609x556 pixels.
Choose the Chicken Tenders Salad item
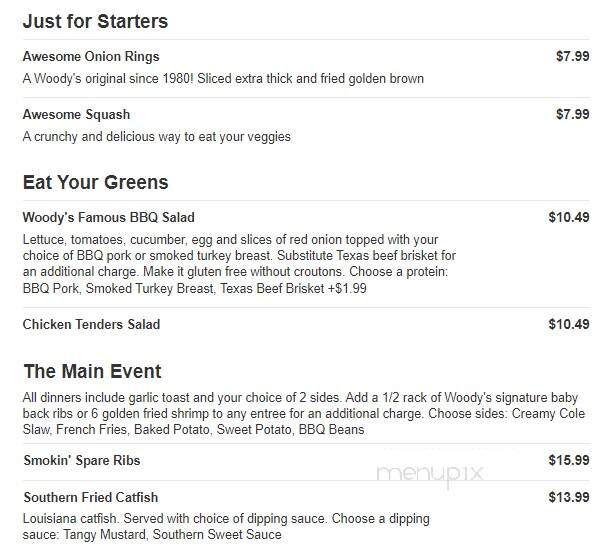(x=91, y=324)
